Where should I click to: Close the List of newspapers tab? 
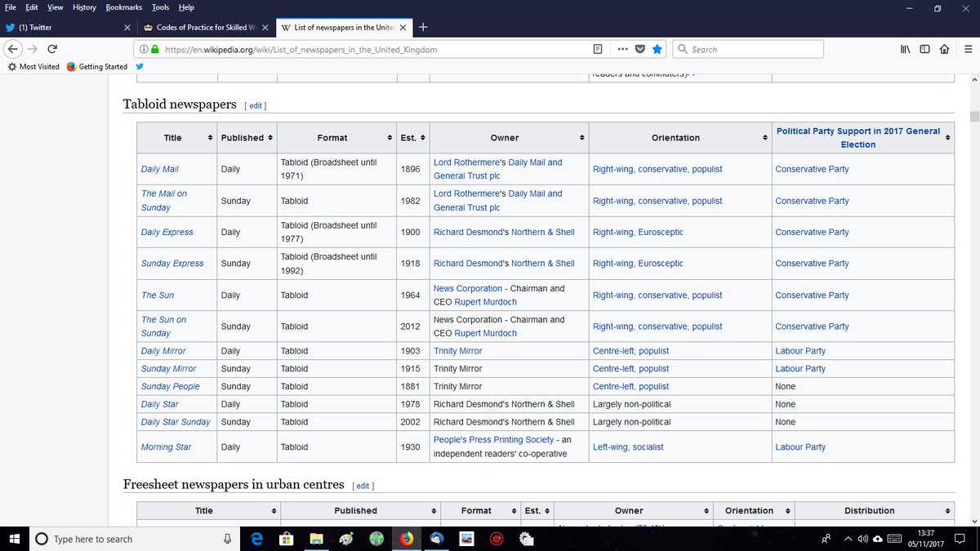tap(403, 27)
